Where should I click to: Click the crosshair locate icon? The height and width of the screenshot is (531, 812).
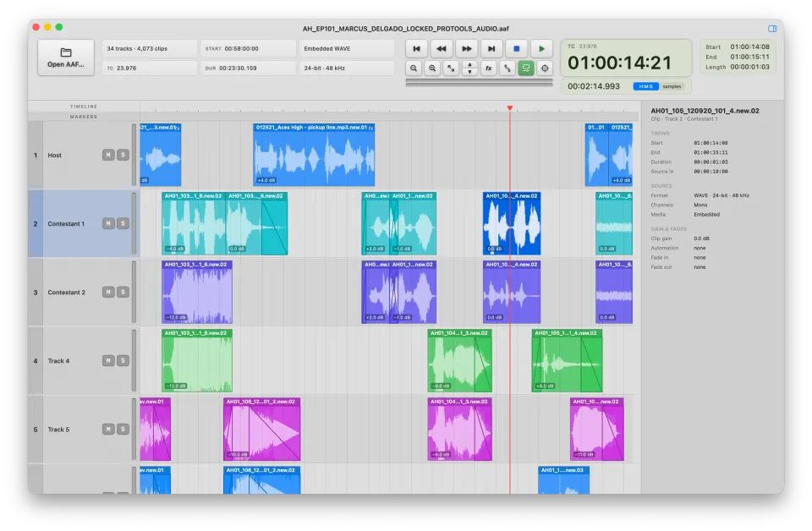tap(545, 68)
